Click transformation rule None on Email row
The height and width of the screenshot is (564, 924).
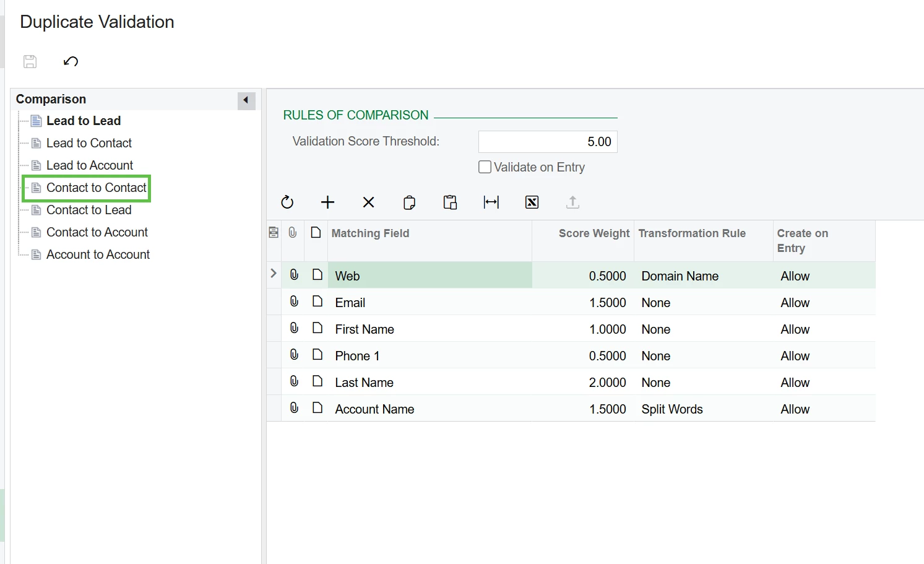point(704,302)
